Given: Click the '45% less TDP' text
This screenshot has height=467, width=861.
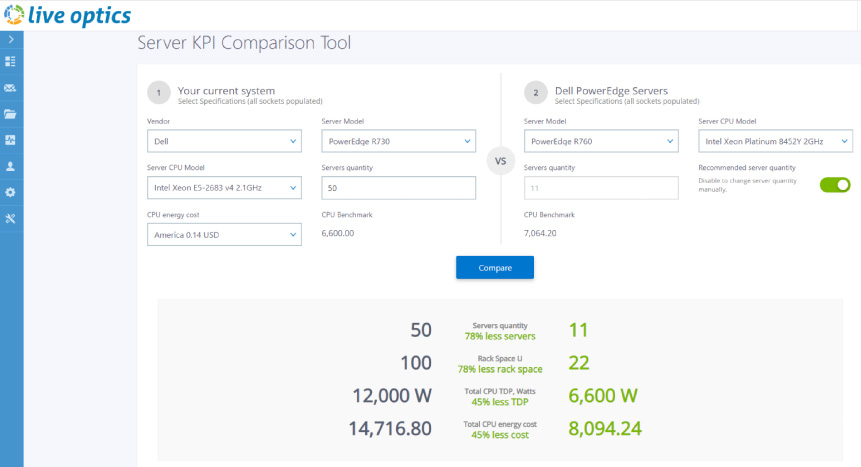Looking at the screenshot, I should (500, 402).
